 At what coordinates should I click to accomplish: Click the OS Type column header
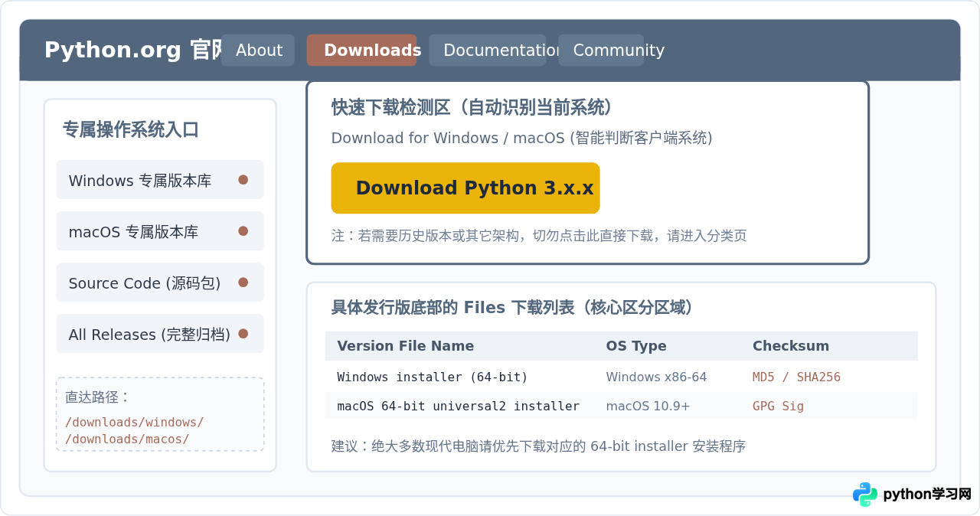(x=635, y=346)
